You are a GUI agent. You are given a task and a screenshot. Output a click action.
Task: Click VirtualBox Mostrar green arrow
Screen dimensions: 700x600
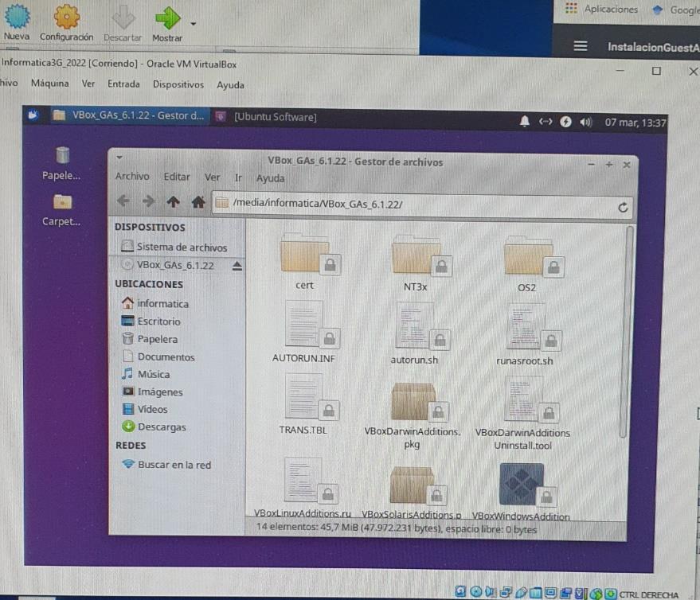(x=167, y=24)
